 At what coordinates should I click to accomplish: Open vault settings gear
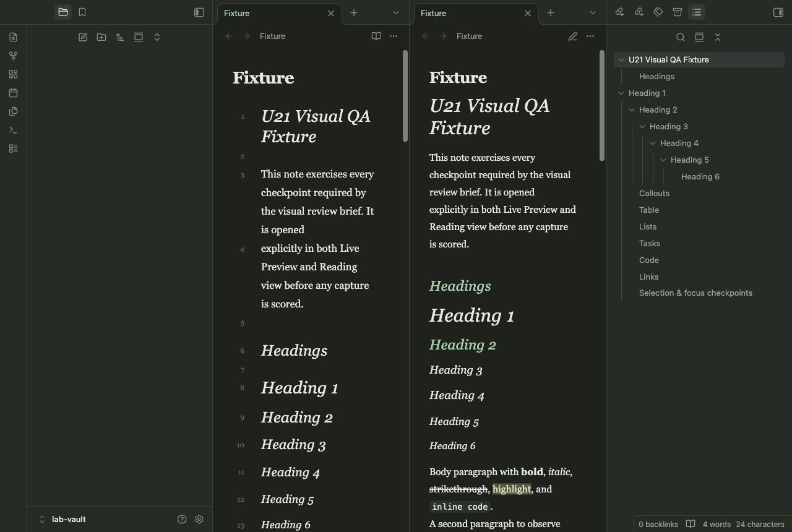pos(199,520)
